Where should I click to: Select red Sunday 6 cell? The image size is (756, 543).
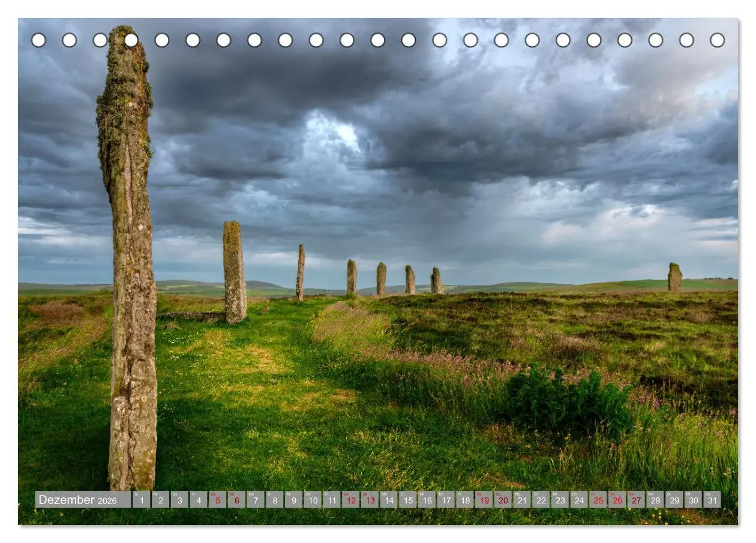pyautogui.click(x=236, y=500)
